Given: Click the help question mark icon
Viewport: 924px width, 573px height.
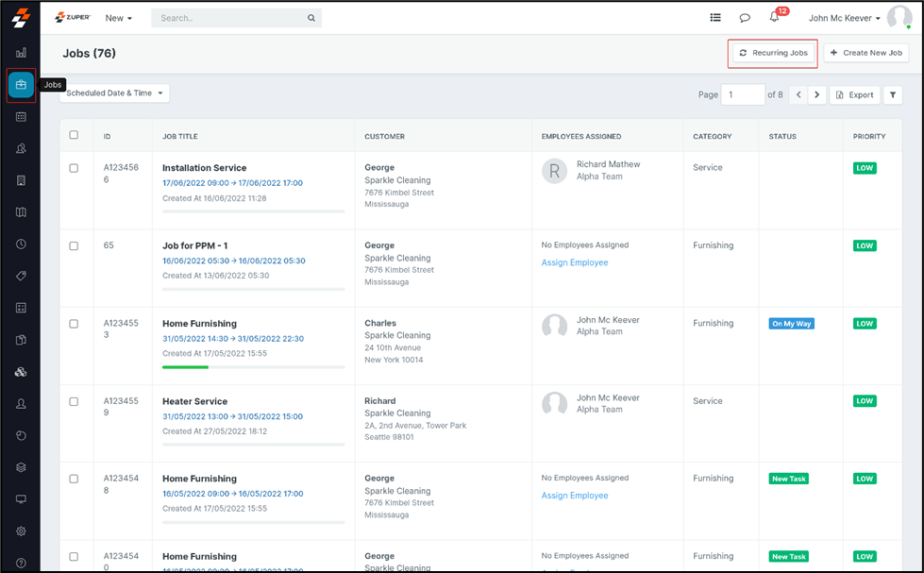Looking at the screenshot, I should click(x=21, y=564).
